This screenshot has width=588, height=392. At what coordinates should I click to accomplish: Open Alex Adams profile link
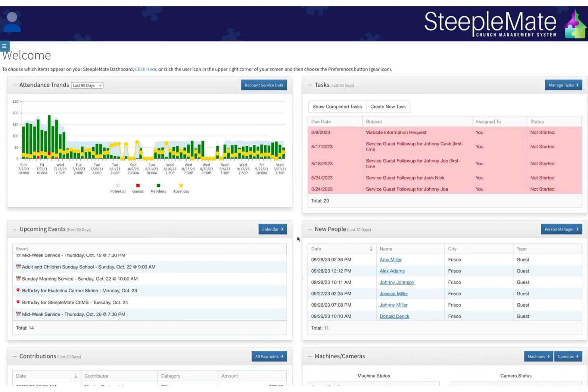(x=392, y=271)
